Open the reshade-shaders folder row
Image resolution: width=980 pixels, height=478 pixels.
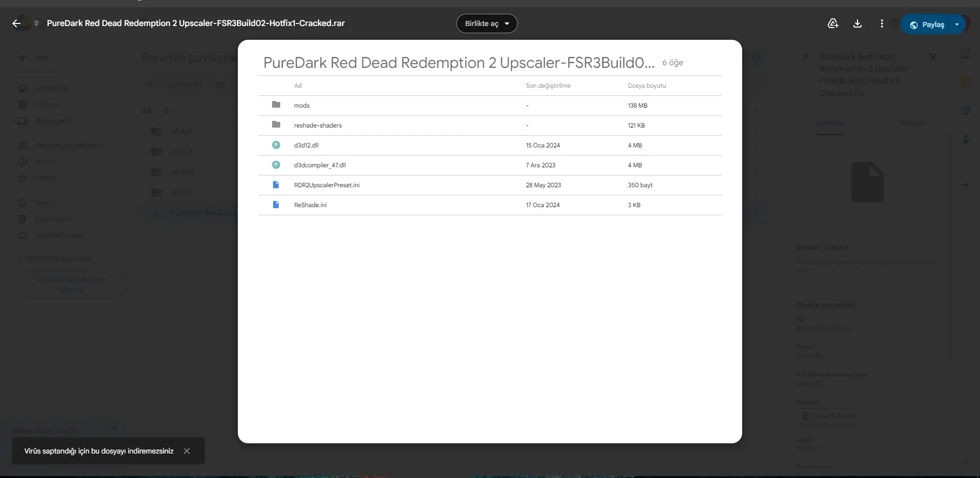[x=489, y=125]
